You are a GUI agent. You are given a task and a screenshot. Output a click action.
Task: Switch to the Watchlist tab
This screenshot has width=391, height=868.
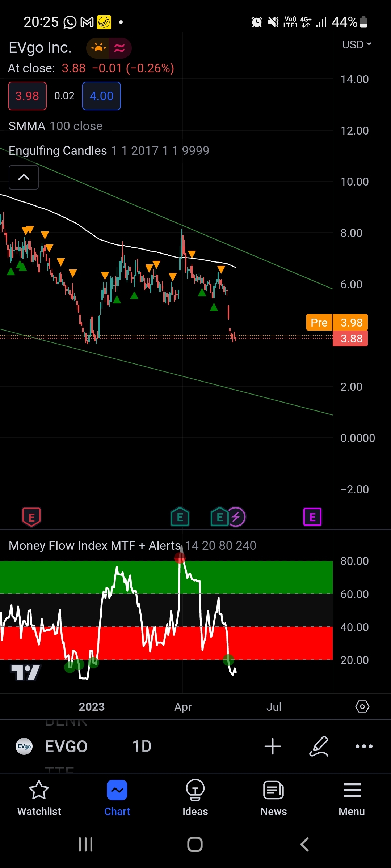coord(39,799)
